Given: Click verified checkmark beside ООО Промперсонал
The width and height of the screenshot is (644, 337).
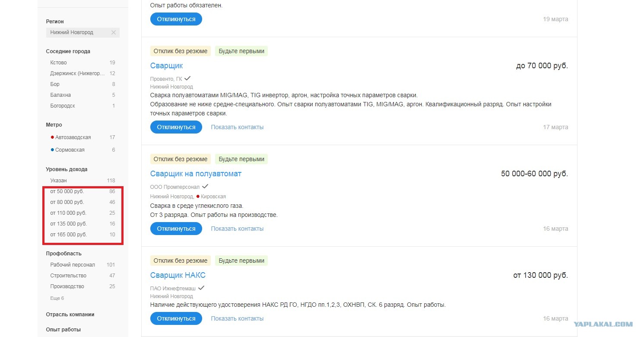Looking at the screenshot, I should point(205,187).
